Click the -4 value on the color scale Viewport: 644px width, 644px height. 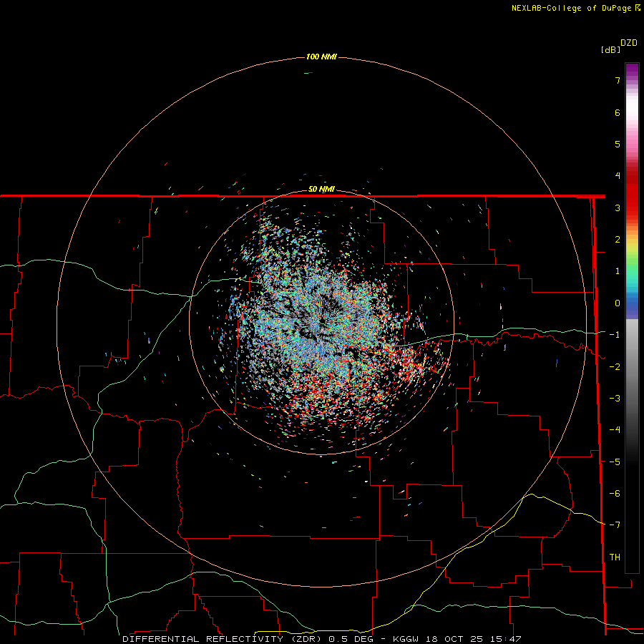tap(615, 431)
